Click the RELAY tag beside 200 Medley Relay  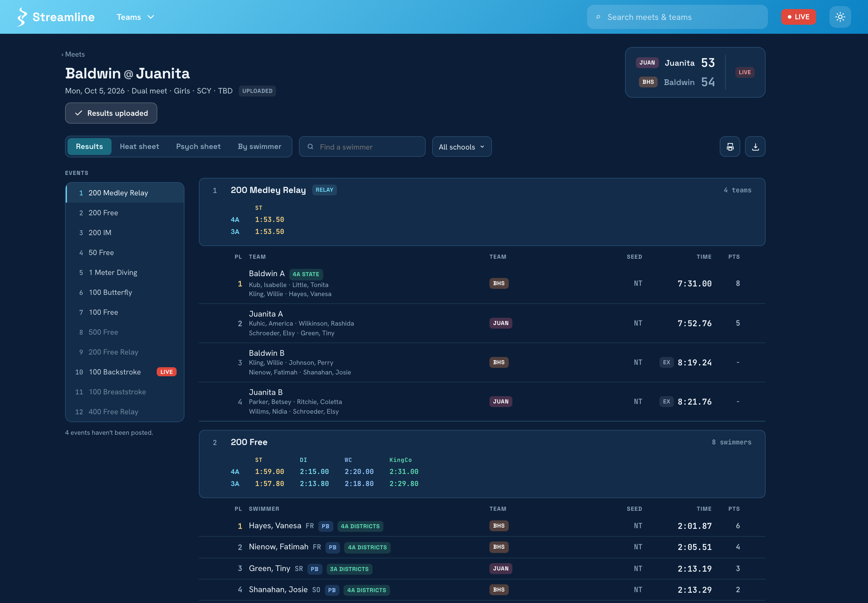(x=324, y=190)
